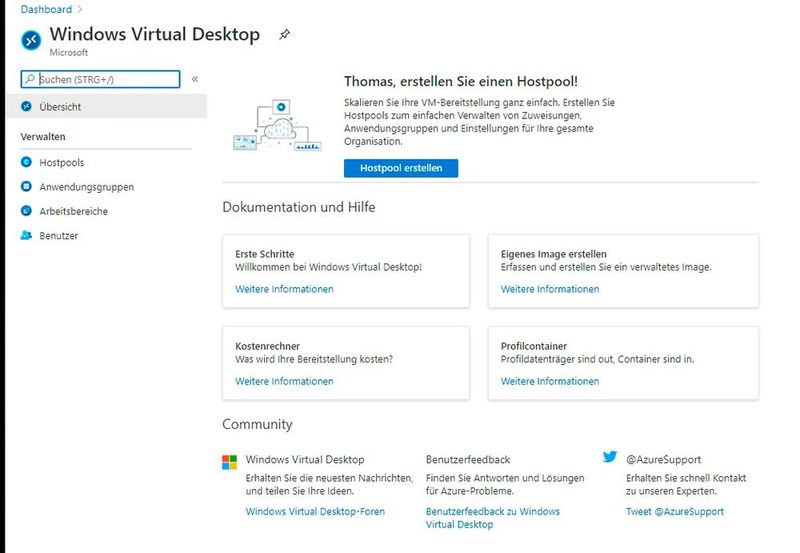The image size is (800, 553).
Task: Click the search magnifier icon
Action: (x=30, y=79)
